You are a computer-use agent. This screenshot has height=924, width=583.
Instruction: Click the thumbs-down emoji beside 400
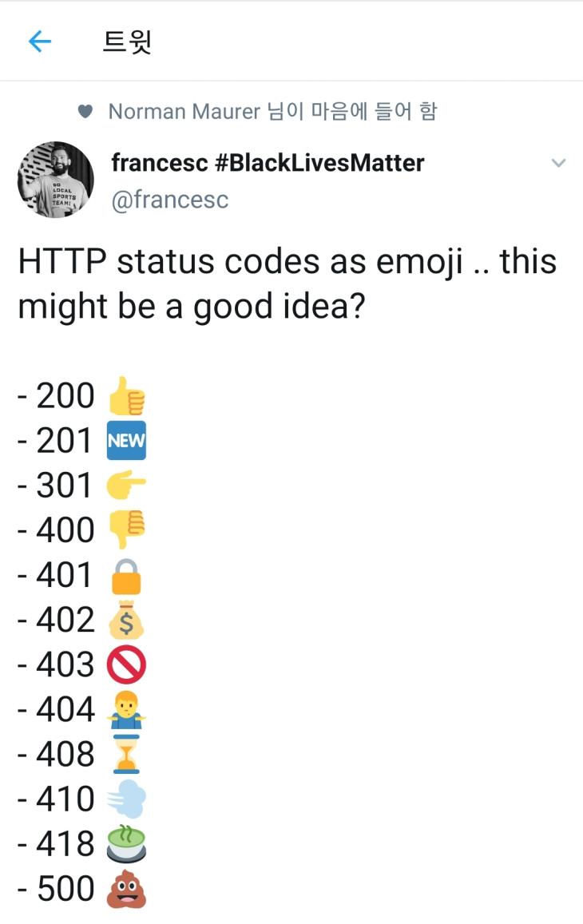[x=126, y=529]
